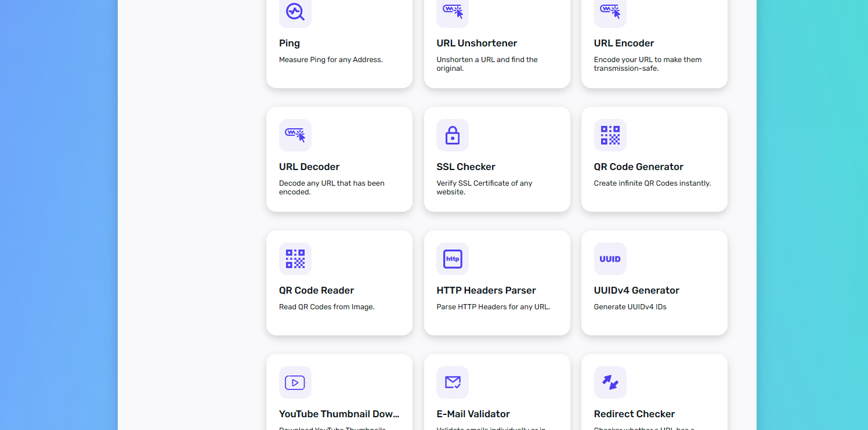868x430 pixels.
Task: Click 'Parse HTTP Headers for any URL.' text
Action: (x=493, y=307)
